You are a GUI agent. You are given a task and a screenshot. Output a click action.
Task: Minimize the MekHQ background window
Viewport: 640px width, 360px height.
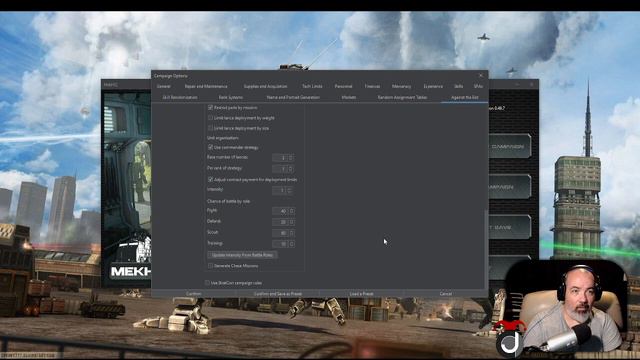coord(517,84)
